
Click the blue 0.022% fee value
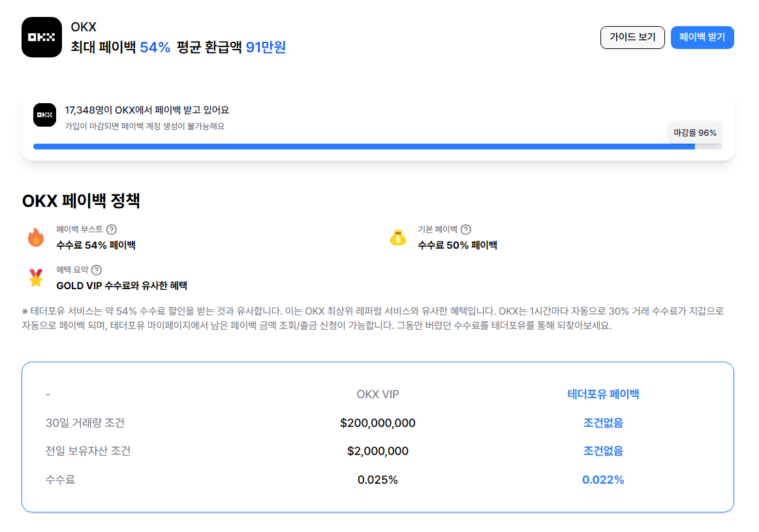click(603, 480)
